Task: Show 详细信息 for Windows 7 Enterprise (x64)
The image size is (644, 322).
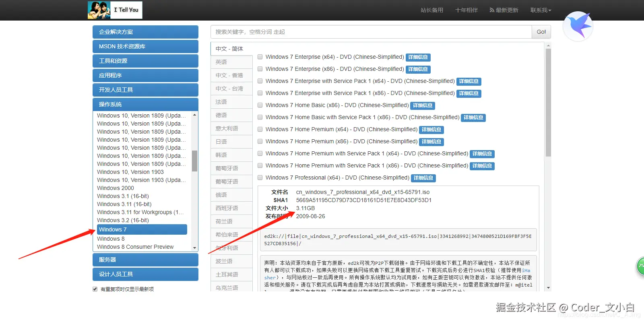Action: coord(418,57)
